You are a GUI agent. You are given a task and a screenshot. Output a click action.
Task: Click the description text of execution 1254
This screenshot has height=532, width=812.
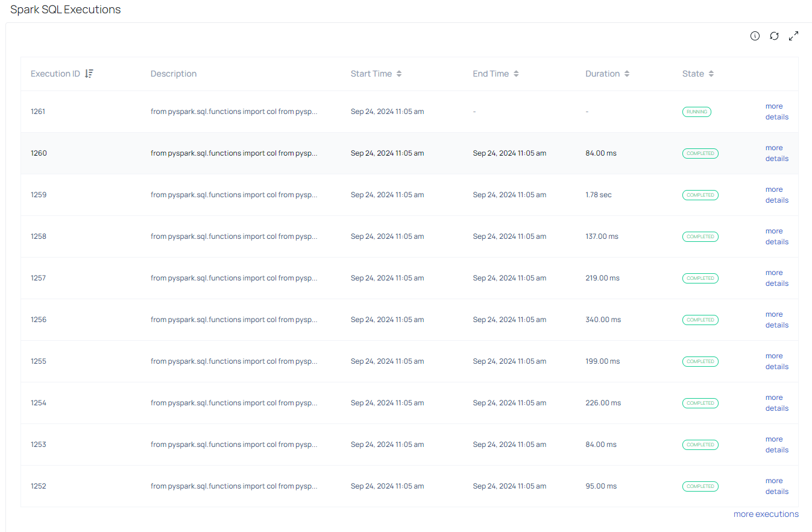(234, 403)
